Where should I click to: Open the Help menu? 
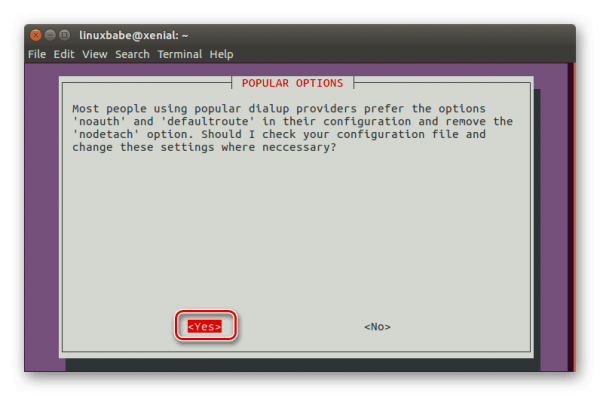(x=222, y=54)
